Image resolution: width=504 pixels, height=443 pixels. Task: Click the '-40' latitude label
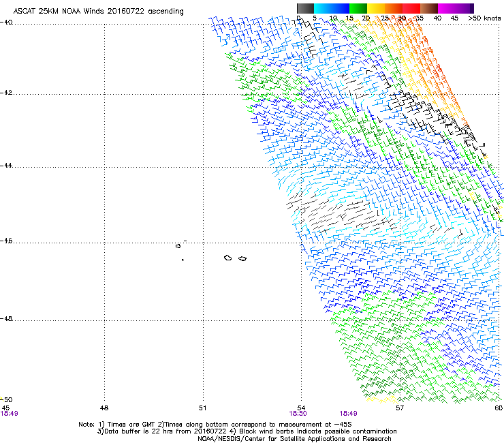(6, 22)
